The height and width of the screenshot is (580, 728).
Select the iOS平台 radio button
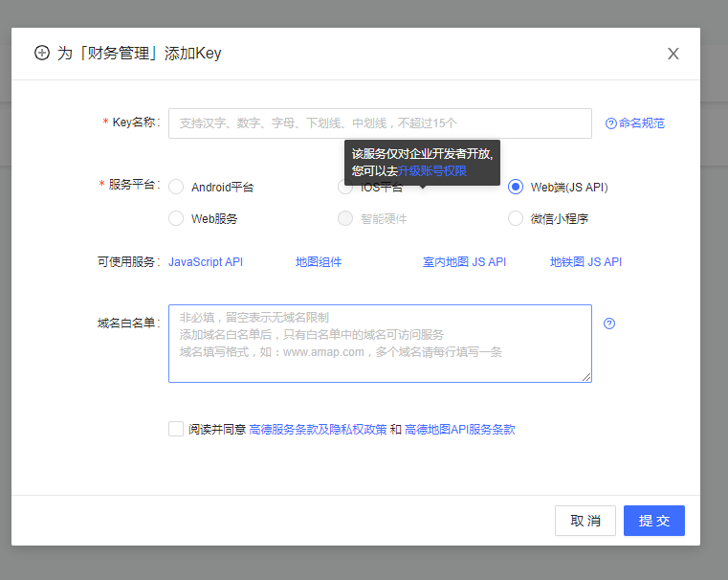345,188
